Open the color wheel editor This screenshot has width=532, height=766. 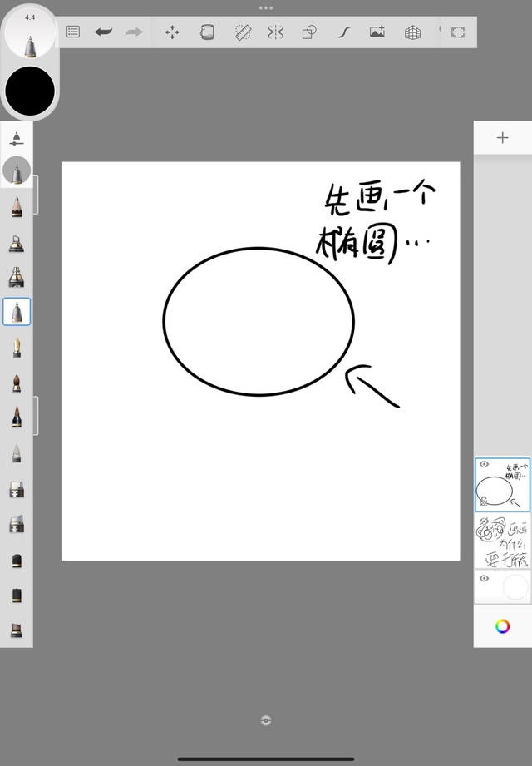502,626
